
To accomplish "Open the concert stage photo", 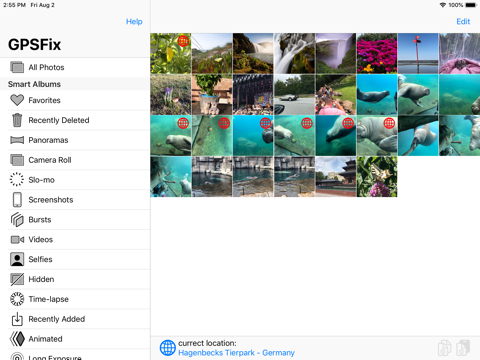I will [253, 95].
